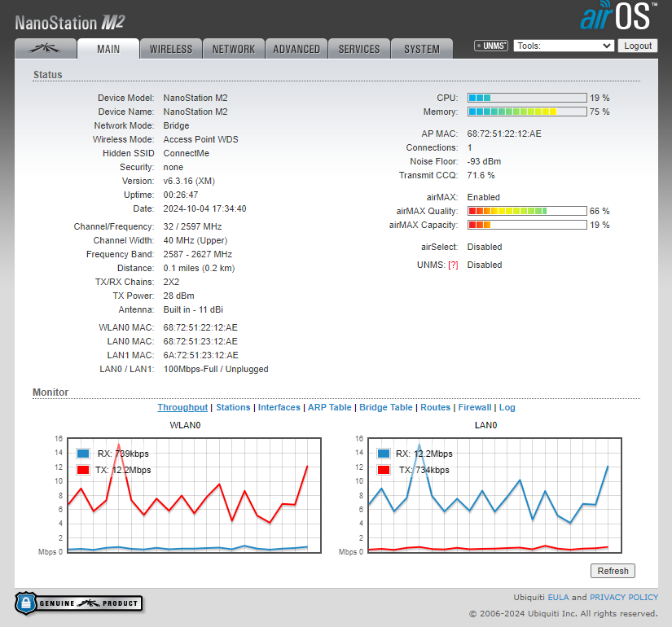Select the SERVICES tab
Screen dimensions: 672x627
(x=359, y=49)
